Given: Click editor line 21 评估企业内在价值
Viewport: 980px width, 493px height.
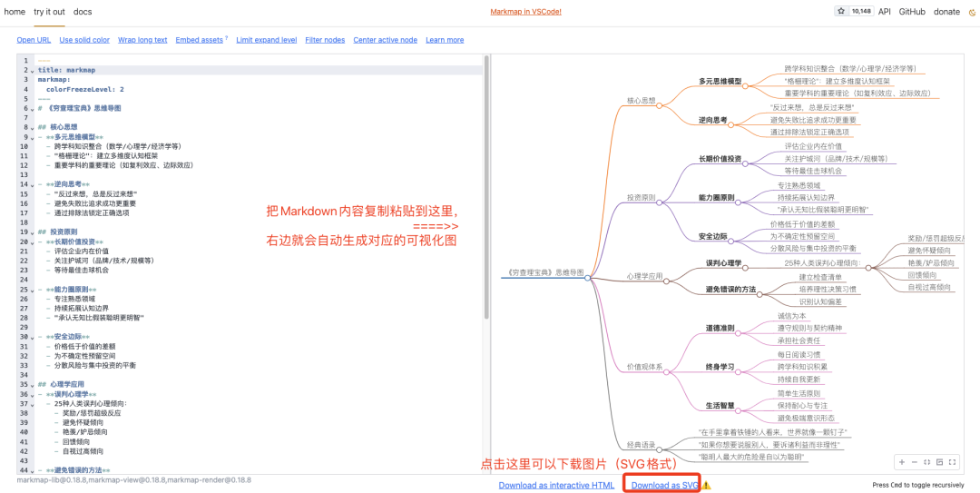Looking at the screenshot, I should 82,251.
